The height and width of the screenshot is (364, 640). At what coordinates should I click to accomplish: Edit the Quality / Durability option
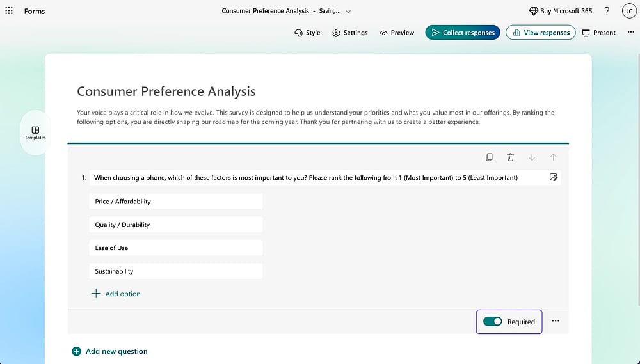[176, 225]
